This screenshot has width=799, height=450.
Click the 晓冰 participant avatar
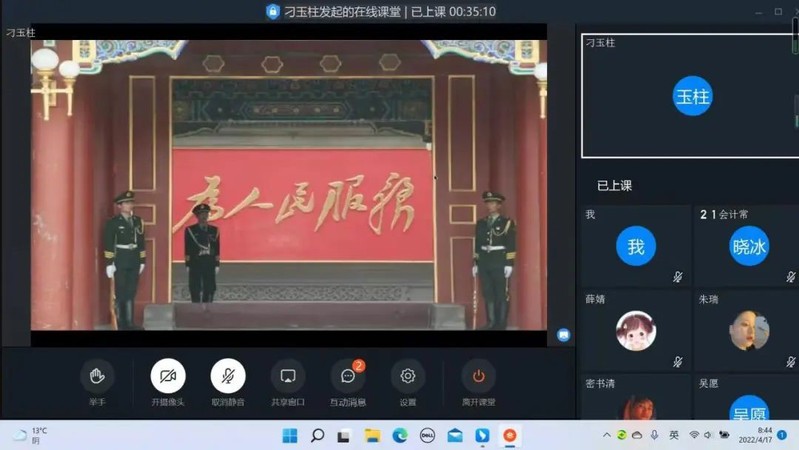[x=748, y=246]
